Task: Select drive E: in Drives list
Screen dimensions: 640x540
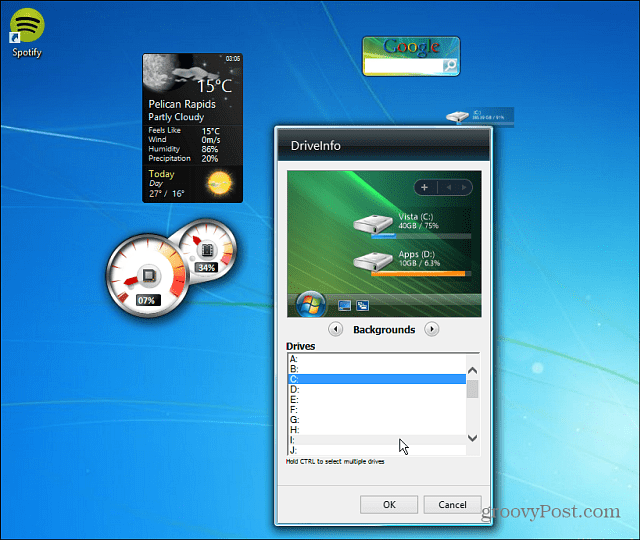Action: 377,400
